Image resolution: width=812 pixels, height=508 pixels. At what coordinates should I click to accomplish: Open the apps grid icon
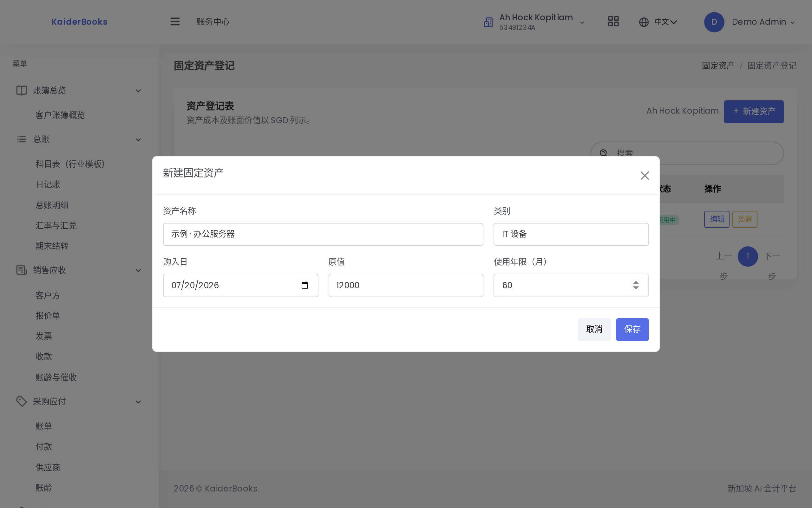pos(613,22)
